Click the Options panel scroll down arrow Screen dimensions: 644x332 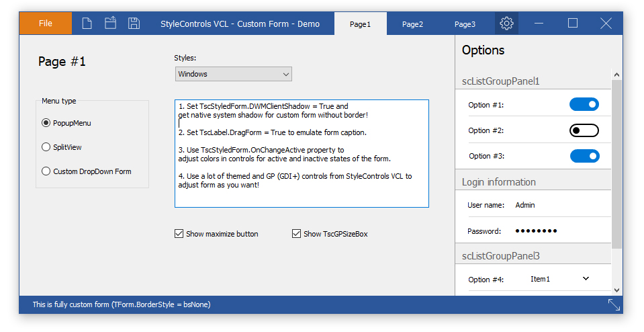click(616, 290)
